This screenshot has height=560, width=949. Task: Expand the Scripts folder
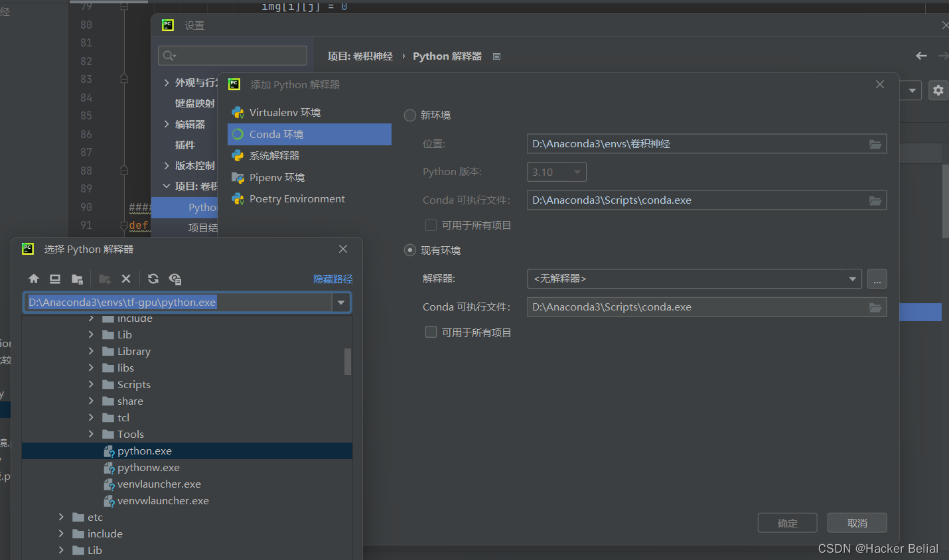91,384
